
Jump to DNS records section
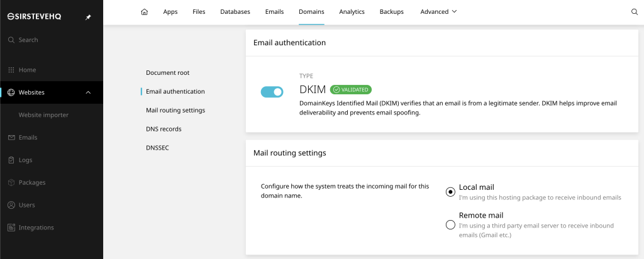(164, 129)
